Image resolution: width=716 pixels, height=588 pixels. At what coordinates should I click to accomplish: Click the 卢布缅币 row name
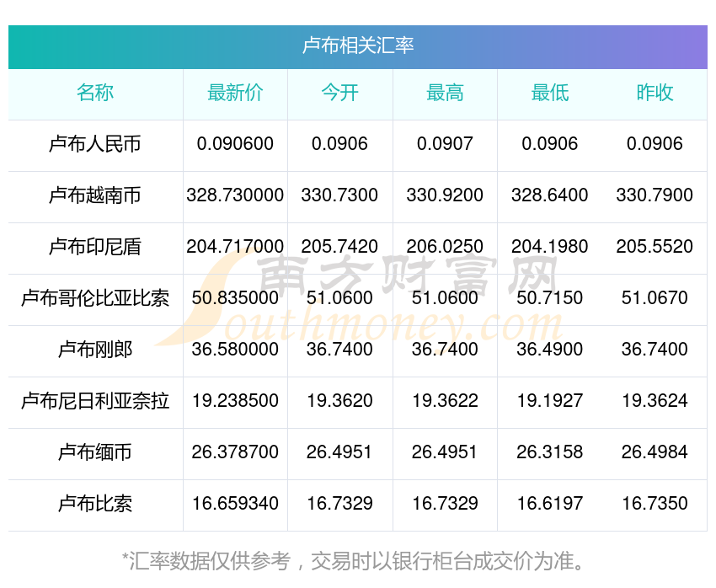(x=95, y=452)
